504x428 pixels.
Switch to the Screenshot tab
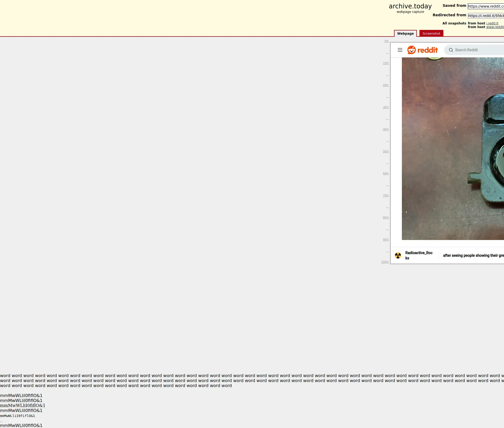pyautogui.click(x=431, y=34)
